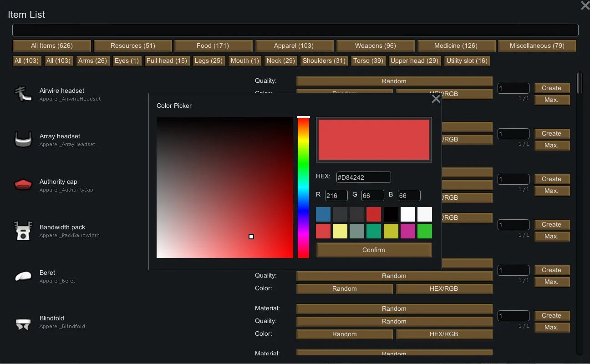Viewport: 590px width, 364px height.
Task: Open the HEX/RGB color option for Beret
Action: [x=444, y=288]
